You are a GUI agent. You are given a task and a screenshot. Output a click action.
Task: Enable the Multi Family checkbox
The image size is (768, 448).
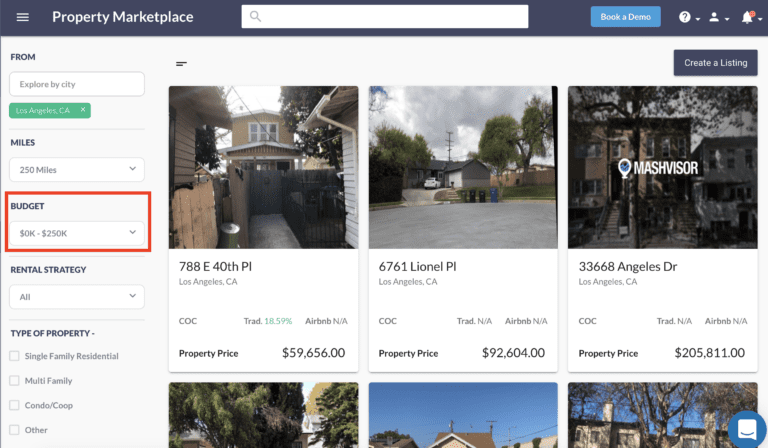(14, 381)
